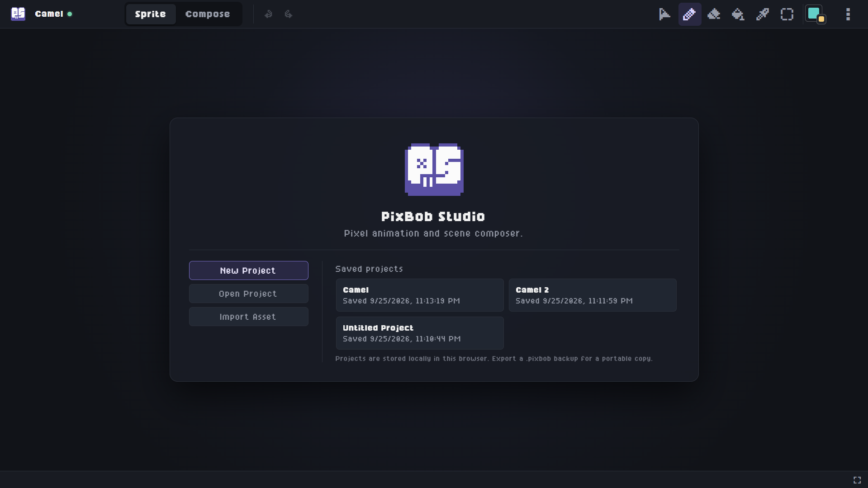Image resolution: width=868 pixels, height=488 pixels.
Task: Select the Eyedropper tool
Action: 763,14
